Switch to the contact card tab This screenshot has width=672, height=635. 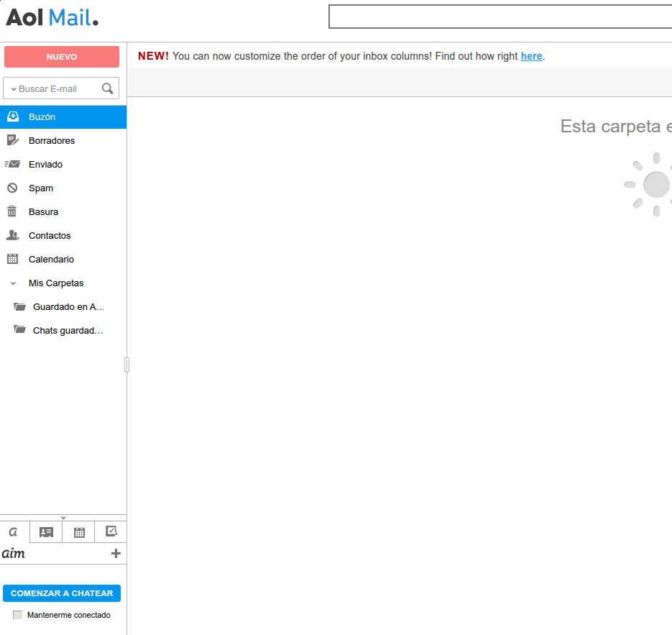coord(46,532)
